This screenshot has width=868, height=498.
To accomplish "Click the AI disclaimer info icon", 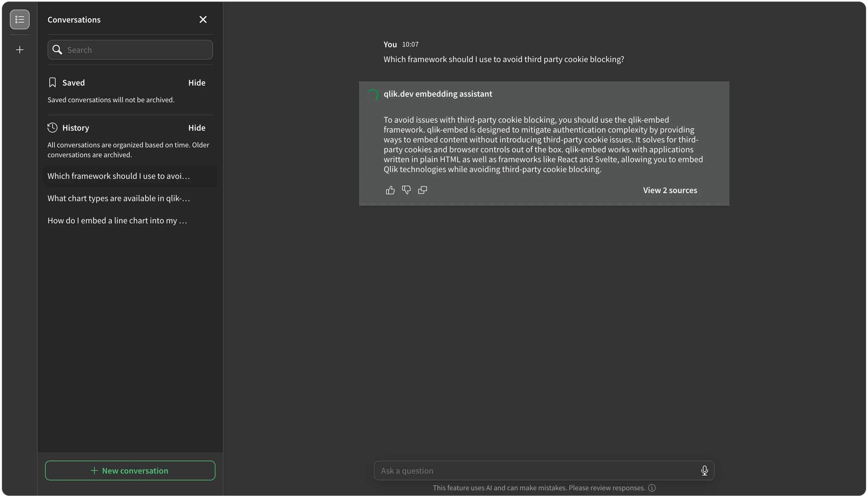I will pos(652,488).
